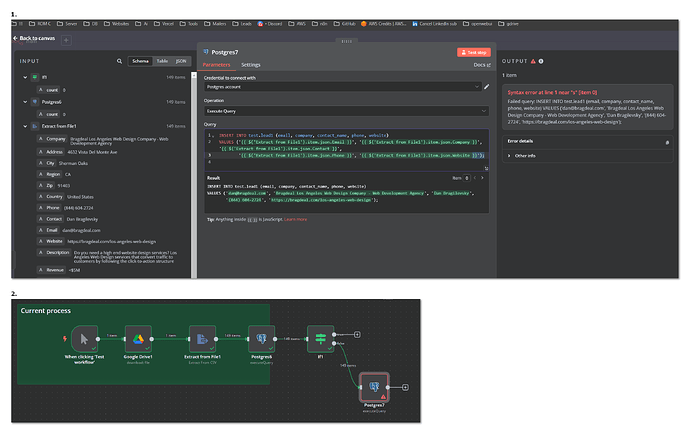This screenshot has height=434, width=690.
Task: Click the Input panel vertical scrollbar
Action: pos(194,175)
